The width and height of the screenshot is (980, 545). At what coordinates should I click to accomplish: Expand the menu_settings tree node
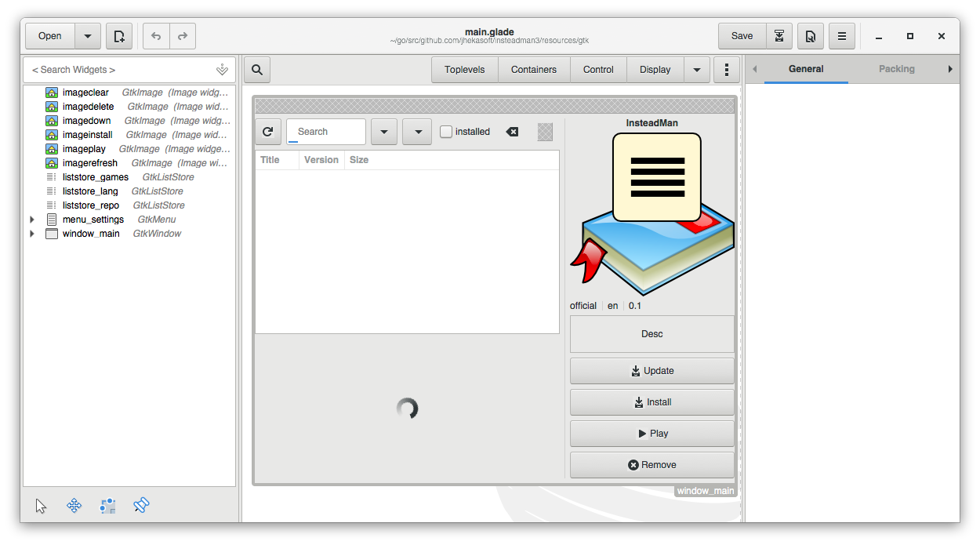tap(32, 220)
